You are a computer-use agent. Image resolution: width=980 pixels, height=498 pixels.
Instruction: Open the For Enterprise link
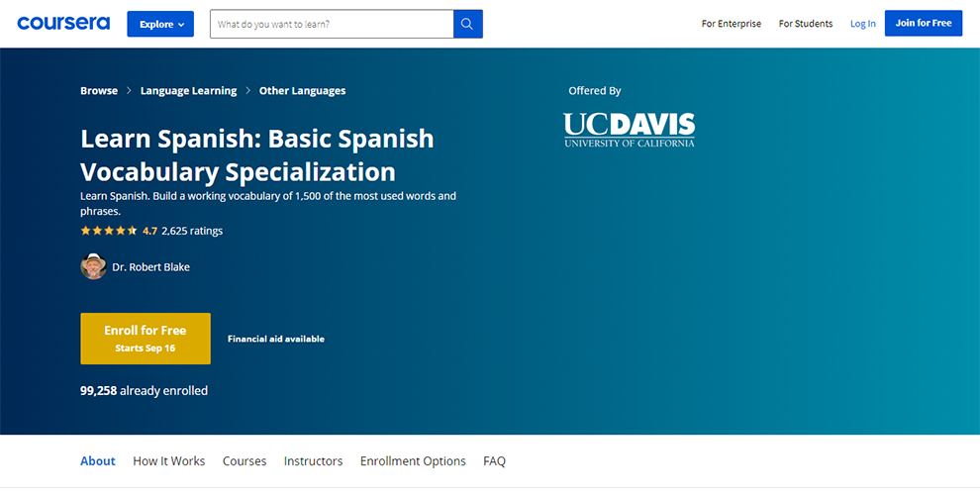[732, 24]
